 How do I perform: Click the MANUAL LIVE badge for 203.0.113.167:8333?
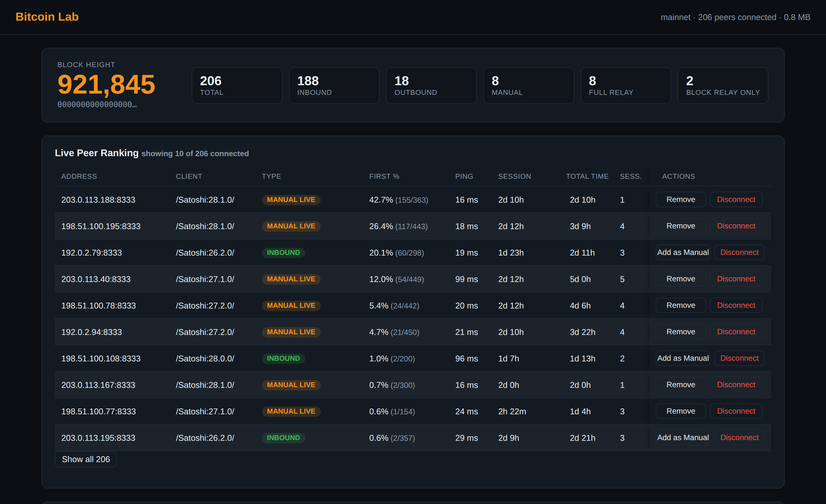pos(291,385)
